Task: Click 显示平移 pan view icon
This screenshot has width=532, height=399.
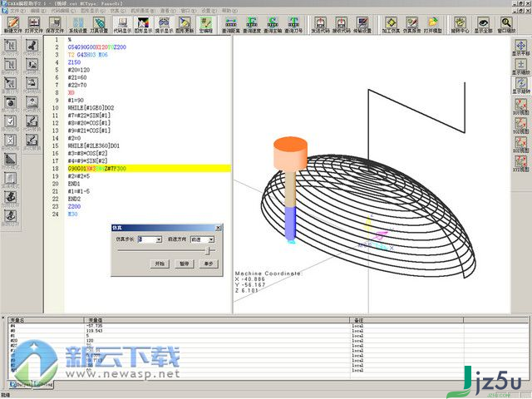Action: (521, 47)
